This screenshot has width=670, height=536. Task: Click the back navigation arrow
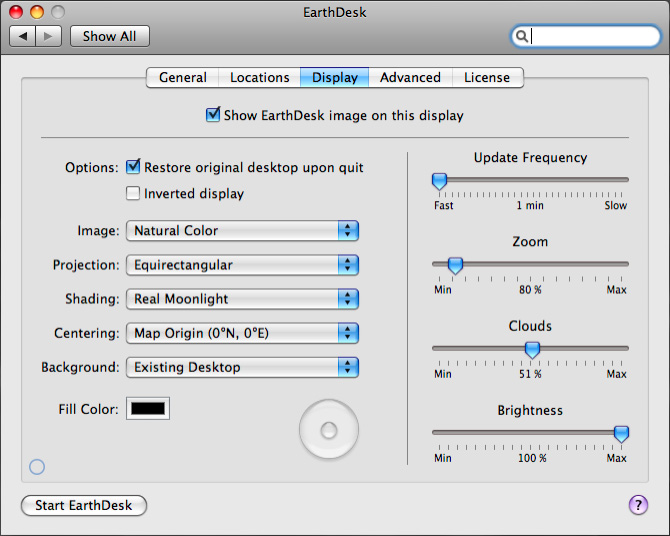[23, 36]
